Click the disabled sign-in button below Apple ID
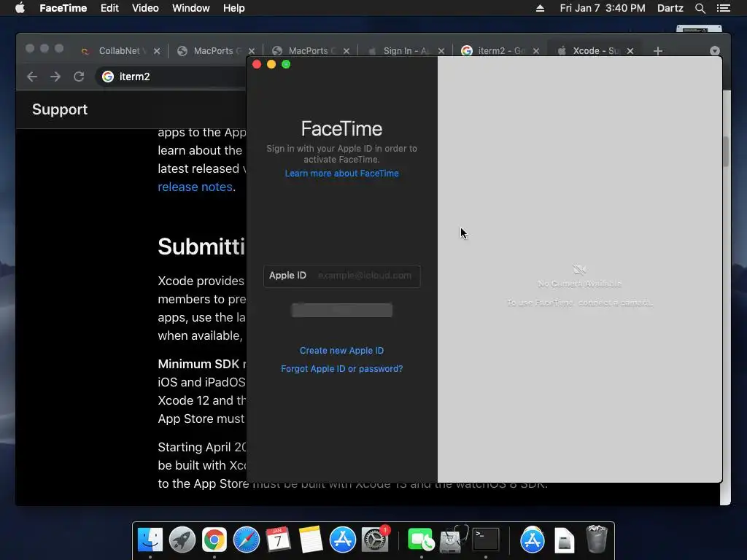This screenshot has height=560, width=747. click(x=341, y=310)
